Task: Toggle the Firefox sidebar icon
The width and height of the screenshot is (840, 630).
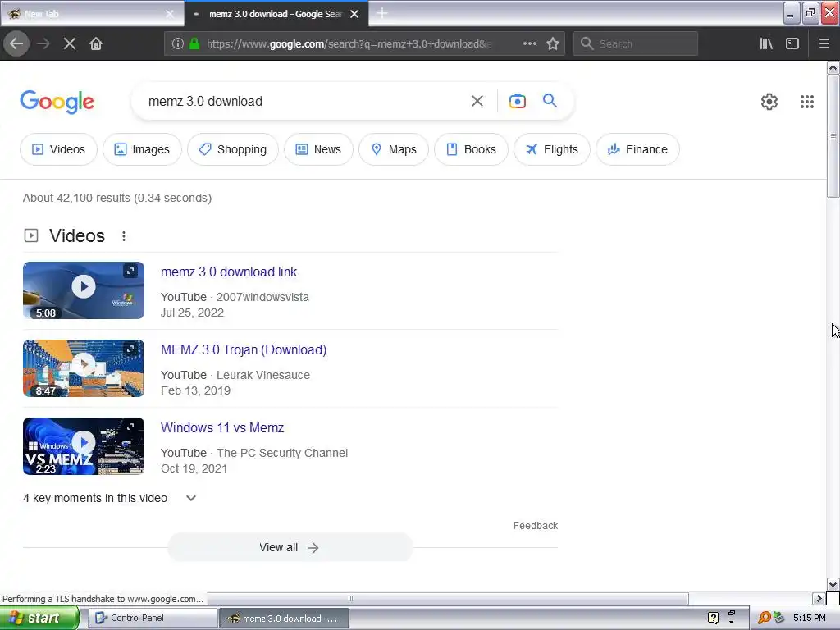Action: pos(792,44)
